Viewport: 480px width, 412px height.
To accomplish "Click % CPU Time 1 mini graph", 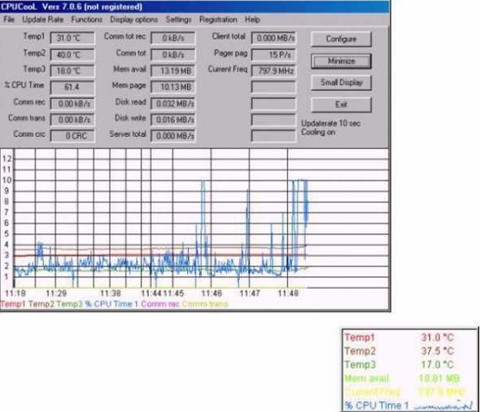I will [443, 405].
